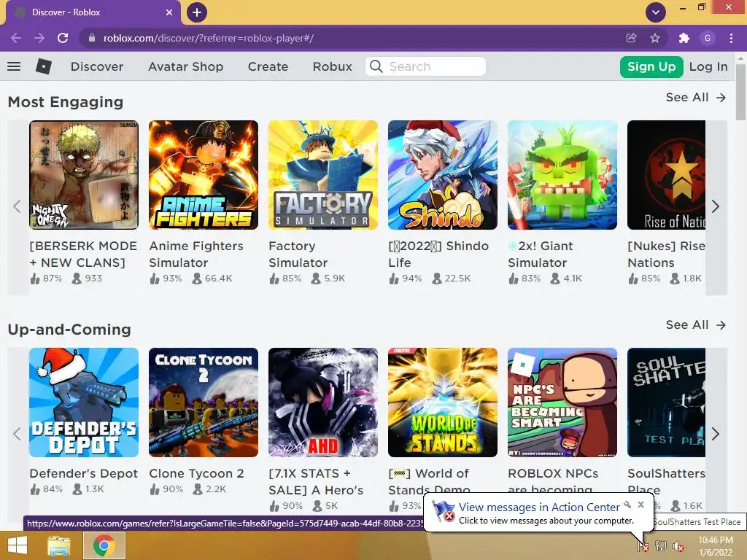This screenshot has width=747, height=560.
Task: Open the tab search dropdown button
Action: (x=656, y=12)
